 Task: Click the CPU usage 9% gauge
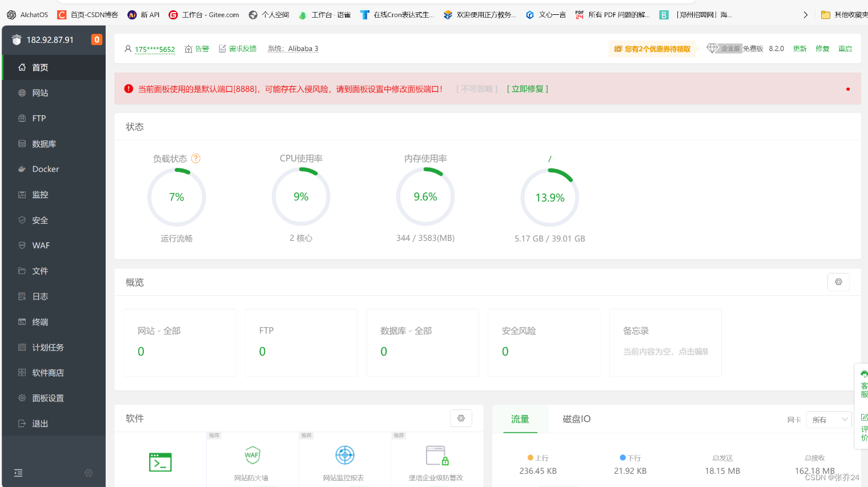pyautogui.click(x=301, y=197)
